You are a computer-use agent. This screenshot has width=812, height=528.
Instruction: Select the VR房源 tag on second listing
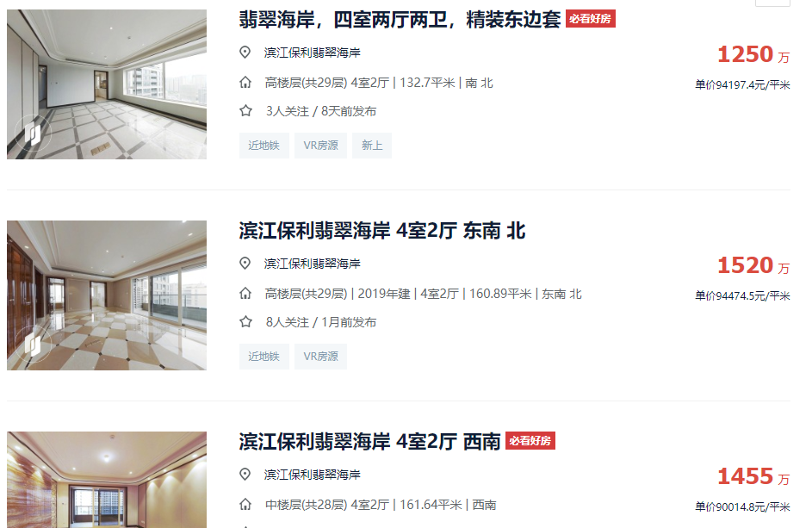pyautogui.click(x=320, y=357)
